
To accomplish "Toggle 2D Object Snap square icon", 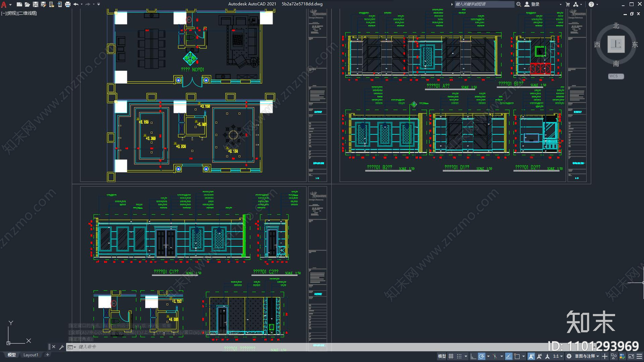I will tap(517, 356).
